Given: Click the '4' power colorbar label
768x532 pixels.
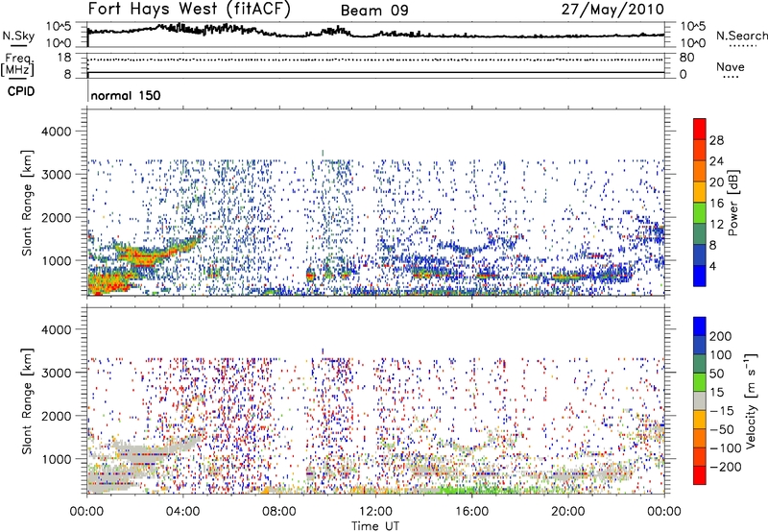Looking at the screenshot, I should click(x=712, y=266).
